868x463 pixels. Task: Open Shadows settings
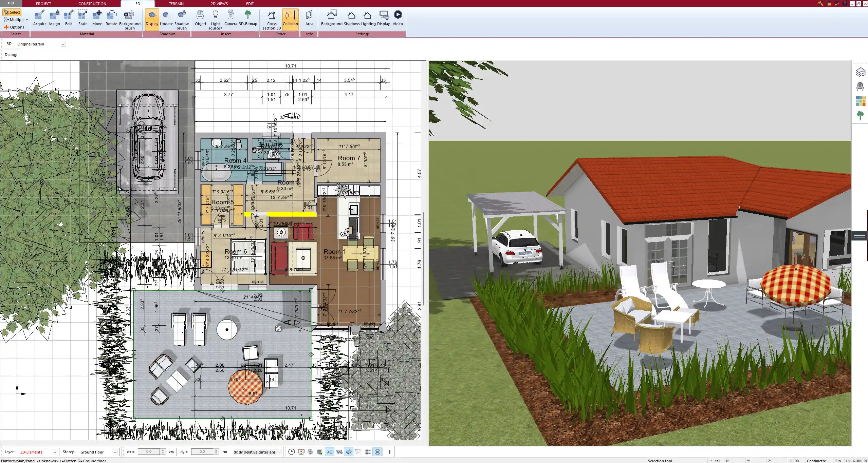(352, 18)
